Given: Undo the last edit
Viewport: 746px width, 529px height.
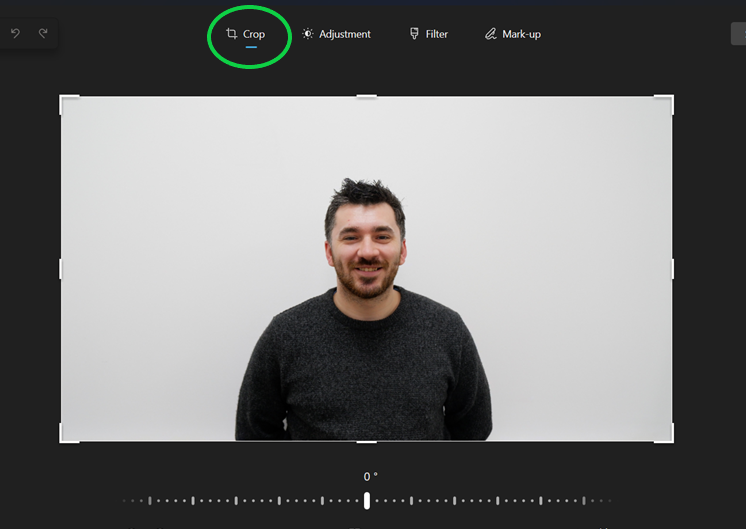Looking at the screenshot, I should coord(15,33).
